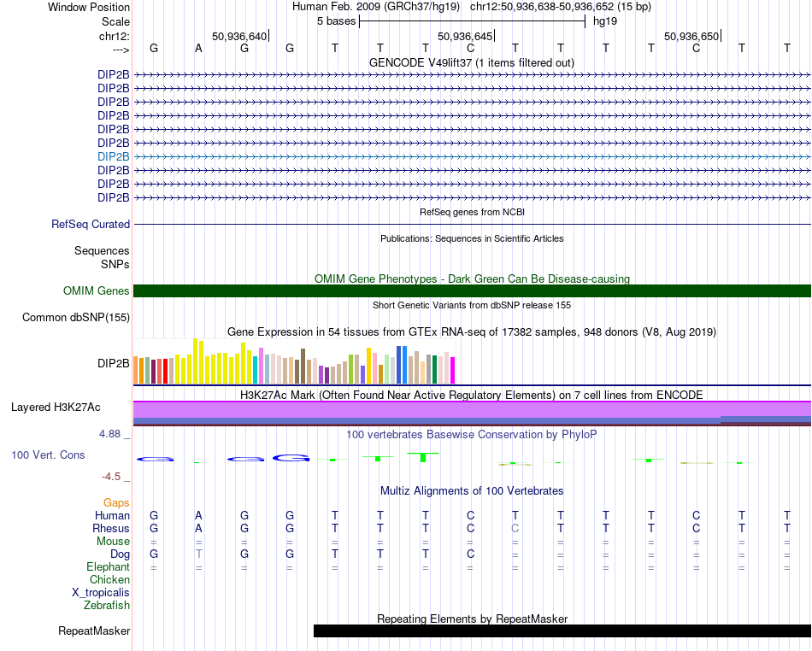
Task: Click the 50,936,645 position marker
Action: point(466,36)
